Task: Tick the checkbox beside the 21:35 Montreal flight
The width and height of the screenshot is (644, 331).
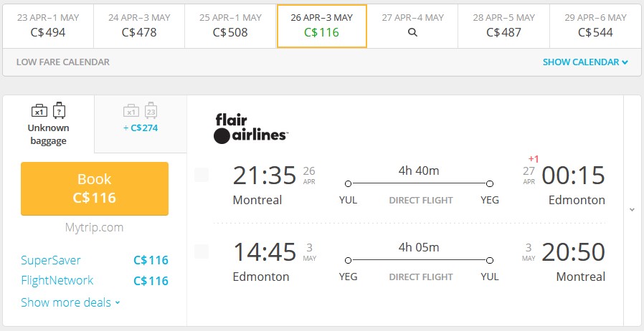Action: point(202,175)
